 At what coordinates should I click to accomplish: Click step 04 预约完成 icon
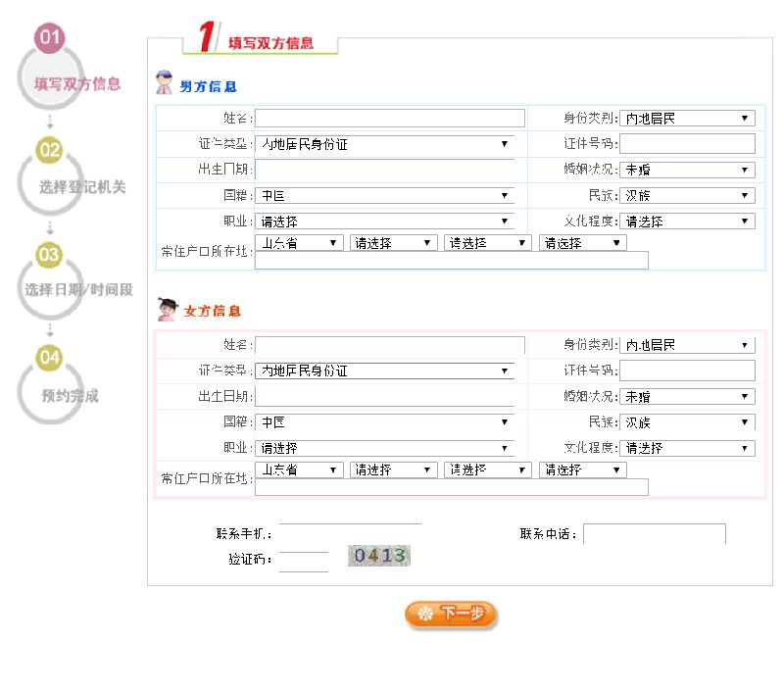pyautogui.click(x=49, y=358)
